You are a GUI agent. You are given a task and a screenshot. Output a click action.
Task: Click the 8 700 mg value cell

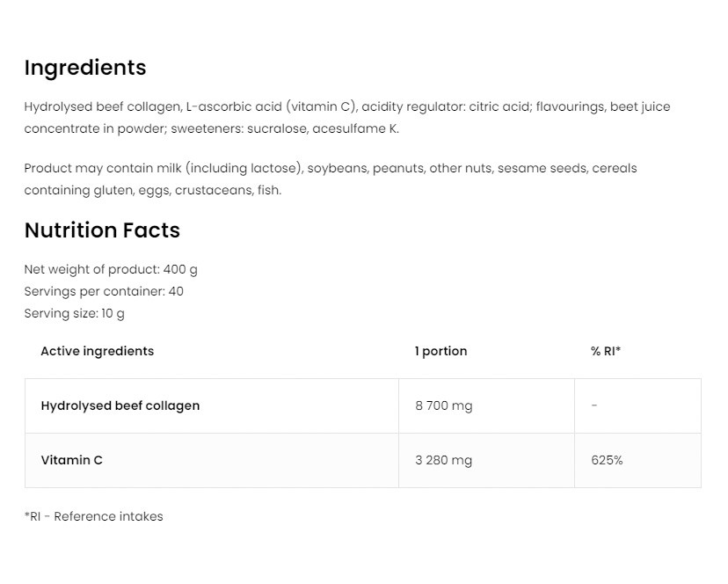coord(444,405)
